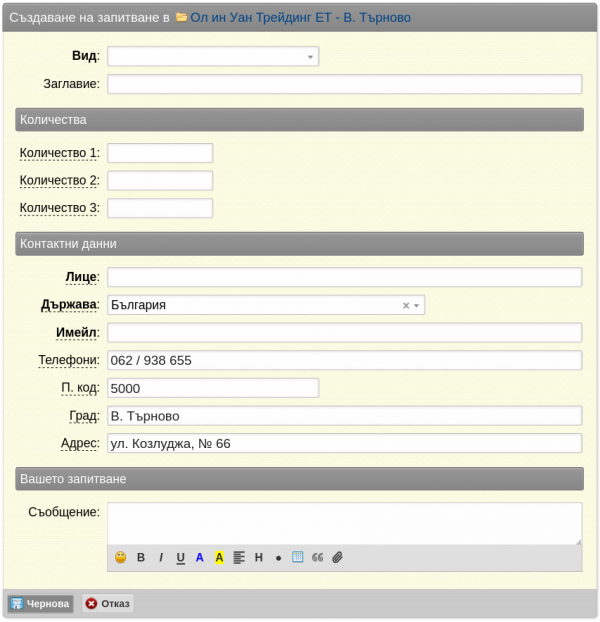Insert a table into the message

297,558
